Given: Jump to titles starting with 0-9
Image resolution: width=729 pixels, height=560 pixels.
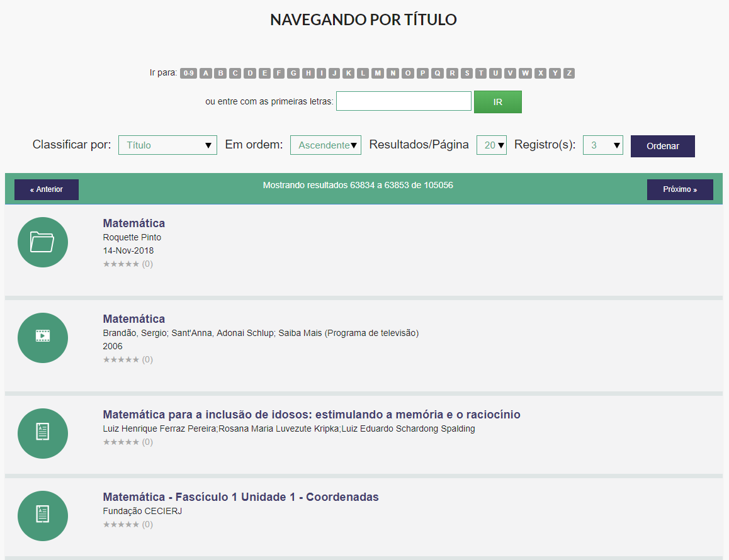Looking at the screenshot, I should tap(188, 74).
